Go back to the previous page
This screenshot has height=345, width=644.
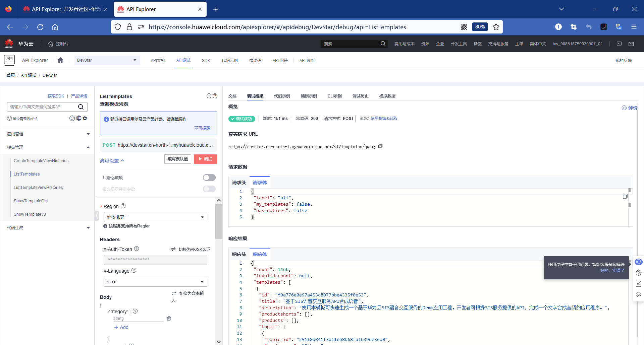tap(10, 27)
